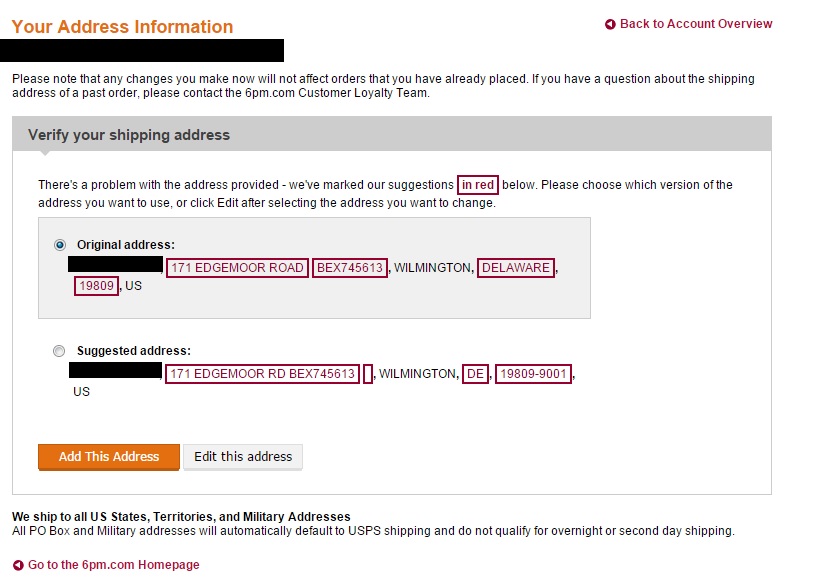Image resolution: width=817 pixels, height=580 pixels.
Task: Choose the Suggested address radio button
Action: coord(59,351)
